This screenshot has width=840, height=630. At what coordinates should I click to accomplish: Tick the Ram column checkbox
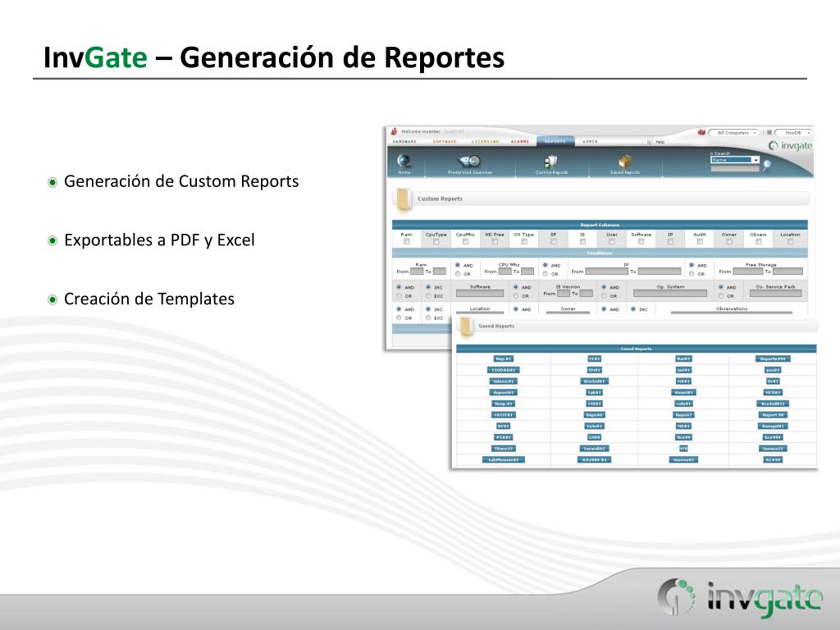pyautogui.click(x=407, y=242)
